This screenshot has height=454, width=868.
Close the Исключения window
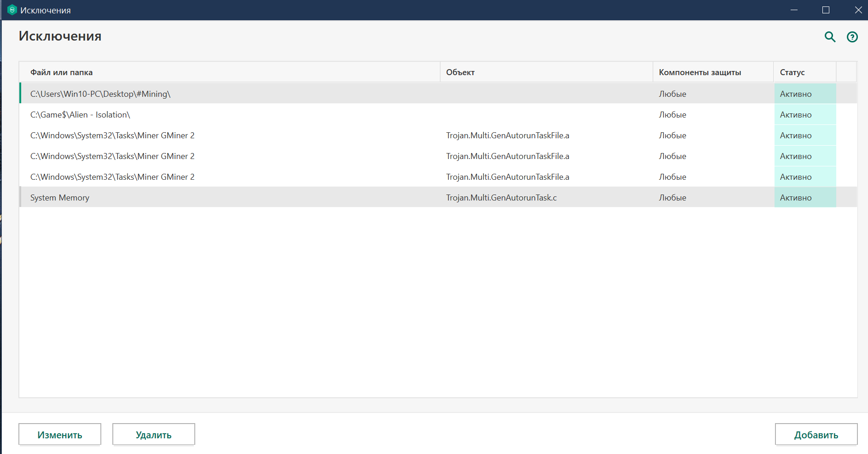[858, 10]
